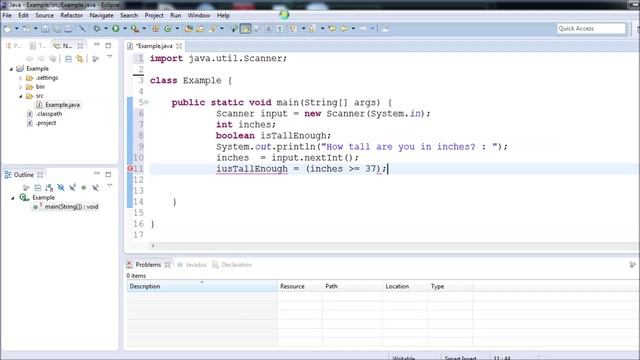
Task: Open the Run menu
Action: coord(176,16)
